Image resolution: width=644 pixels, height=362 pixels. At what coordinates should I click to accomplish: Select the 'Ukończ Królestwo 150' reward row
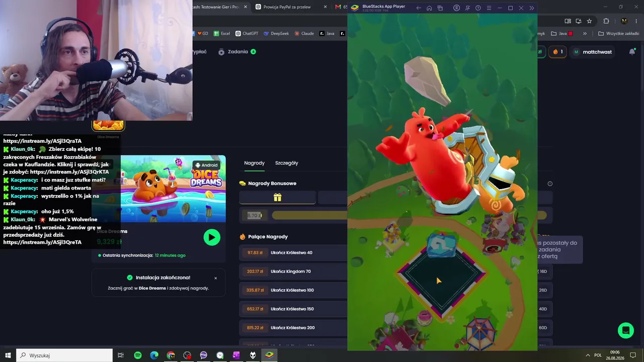[293, 309]
